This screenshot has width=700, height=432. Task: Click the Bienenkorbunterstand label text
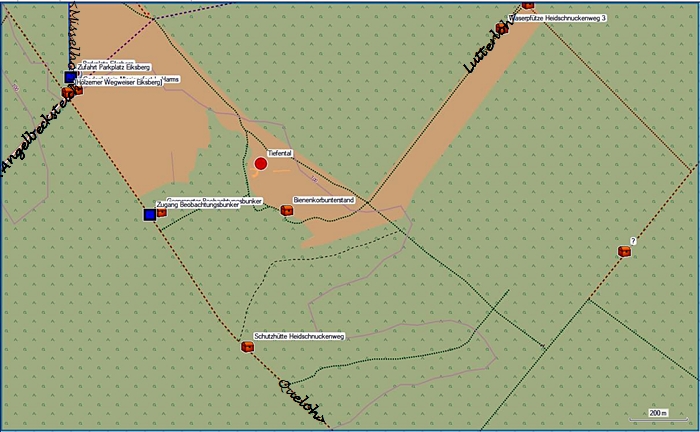pyautogui.click(x=324, y=200)
